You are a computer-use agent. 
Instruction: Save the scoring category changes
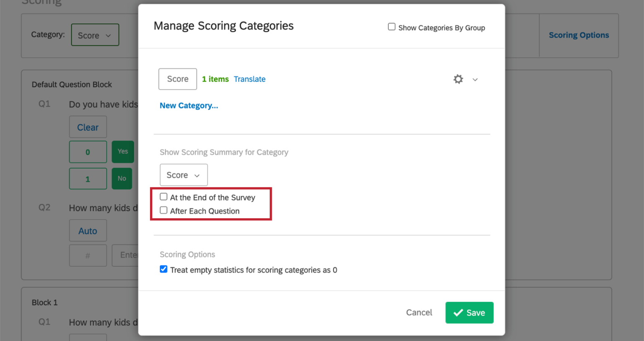(x=469, y=312)
